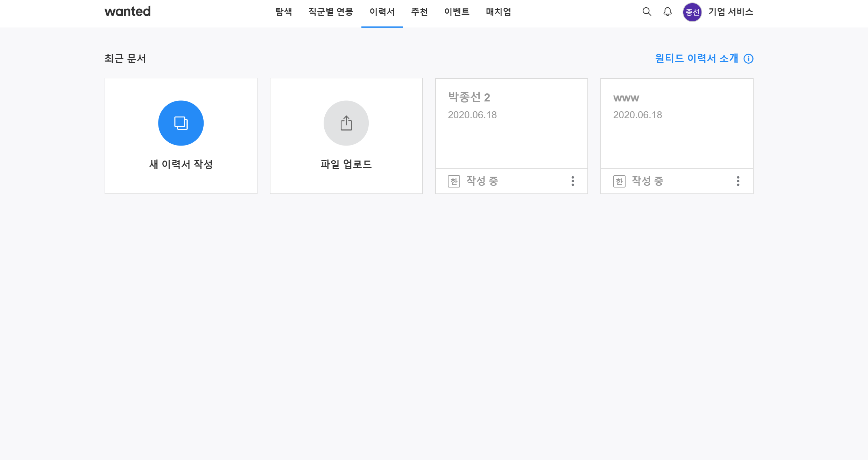This screenshot has height=460, width=868.
Task: Open the 추천 menu
Action: click(419, 12)
